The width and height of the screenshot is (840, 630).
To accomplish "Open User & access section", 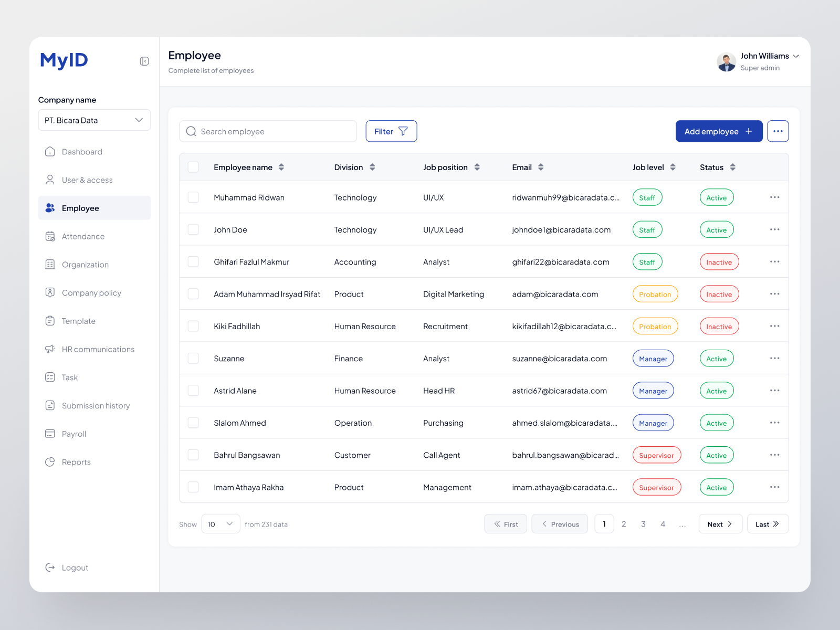I will click(94, 180).
